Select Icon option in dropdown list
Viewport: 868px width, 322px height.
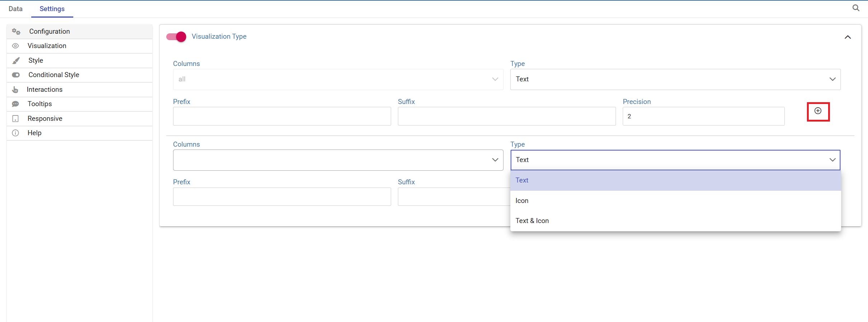[676, 201]
